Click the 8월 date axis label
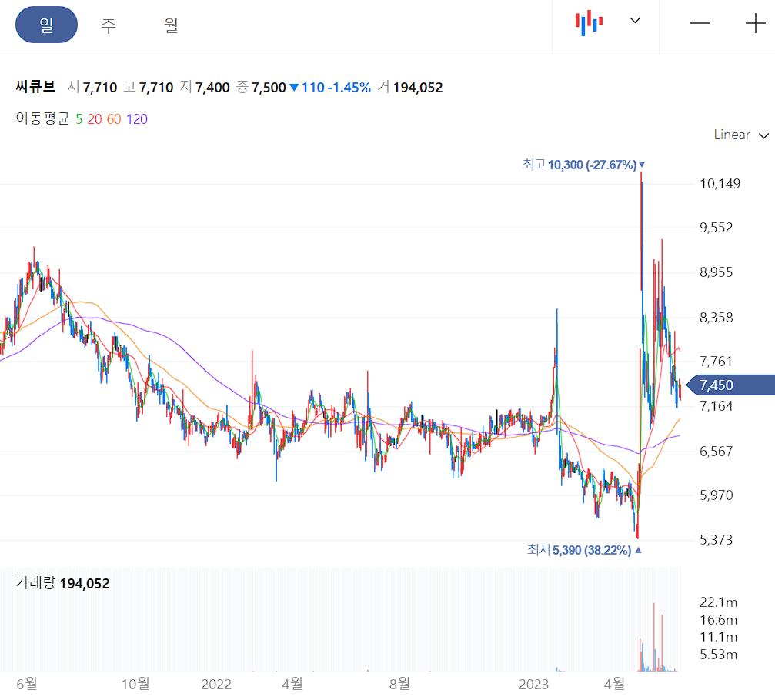This screenshot has width=775, height=700. 399,684
